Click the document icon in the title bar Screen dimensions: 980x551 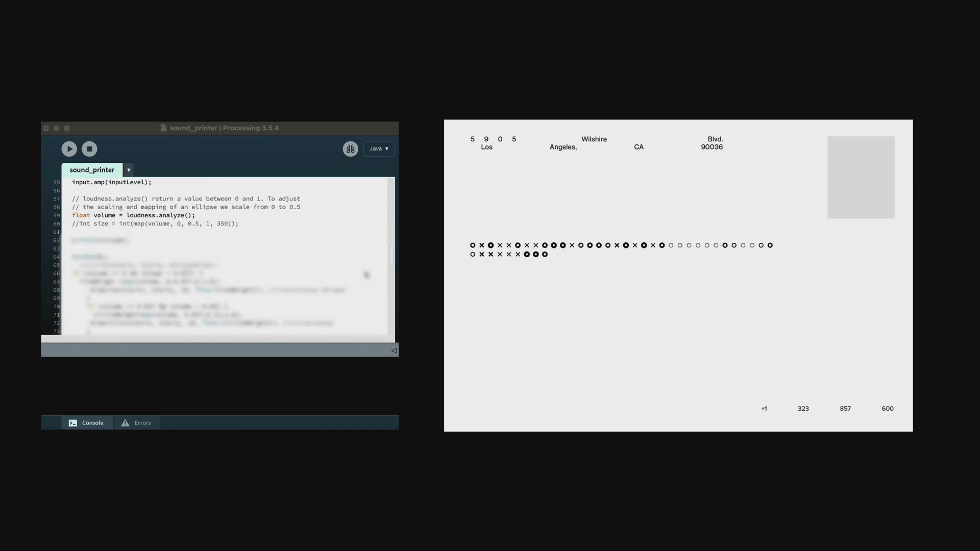coord(163,128)
